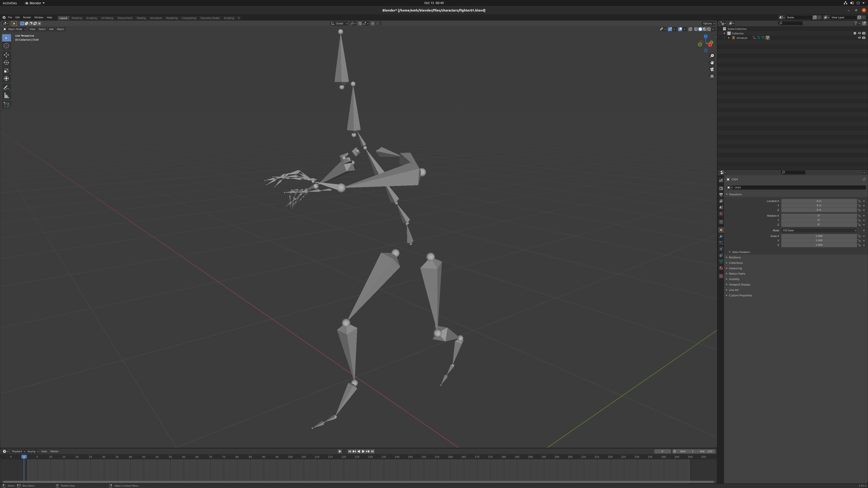The width and height of the screenshot is (868, 488).
Task: Activate the Scale tool
Action: [6, 71]
